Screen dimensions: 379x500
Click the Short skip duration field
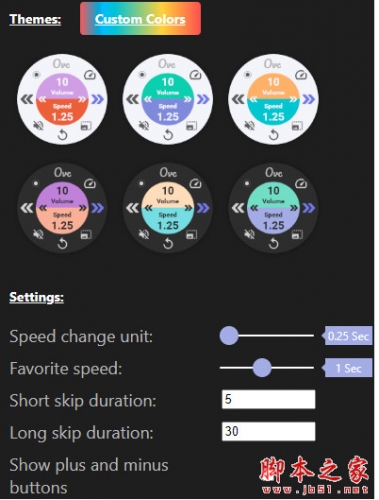pos(268,399)
